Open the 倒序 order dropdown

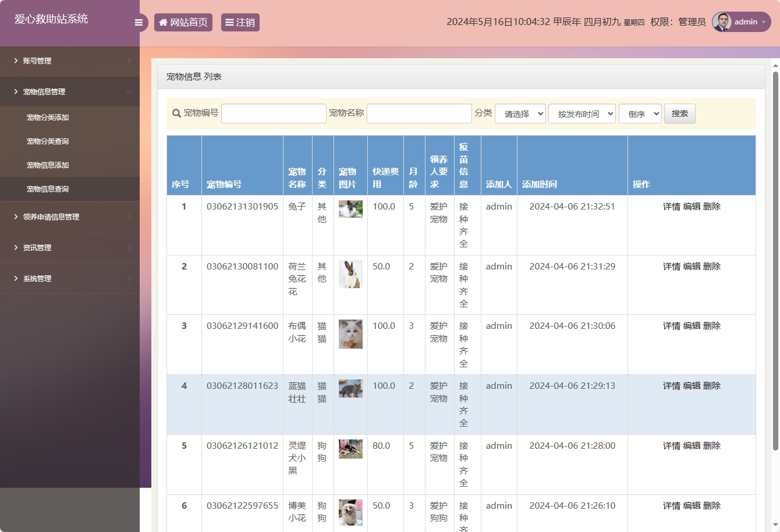(x=640, y=113)
